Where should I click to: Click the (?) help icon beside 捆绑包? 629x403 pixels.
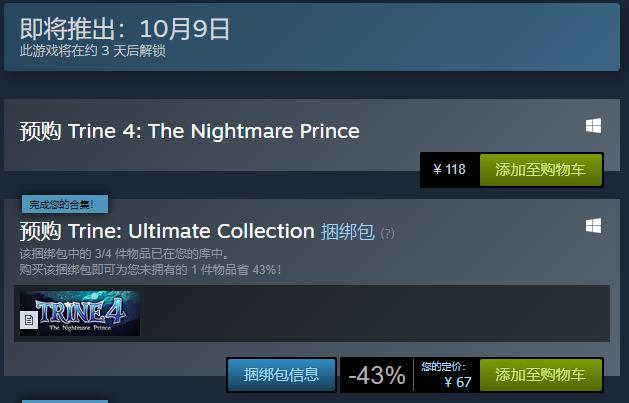387,234
